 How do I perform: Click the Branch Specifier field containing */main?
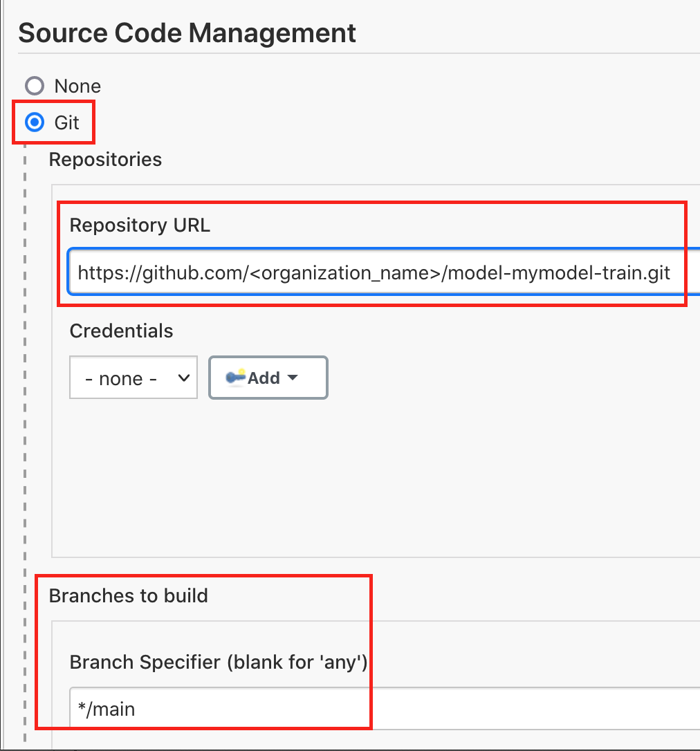[385, 708]
